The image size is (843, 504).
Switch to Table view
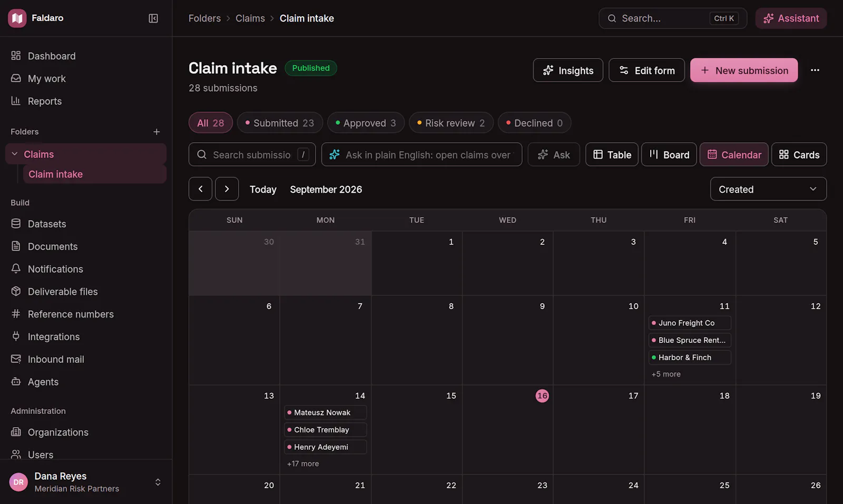pos(612,155)
